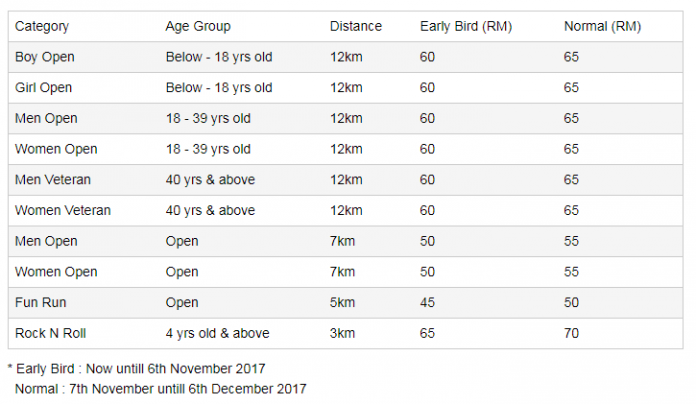The width and height of the screenshot is (696, 404).
Task: Click the Normal (RM) column header
Action: point(602,27)
